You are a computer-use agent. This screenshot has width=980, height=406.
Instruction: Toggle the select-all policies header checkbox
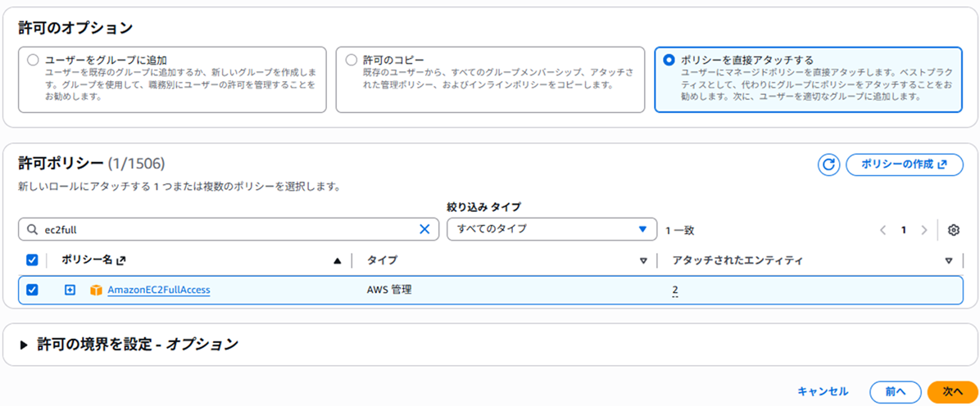[33, 260]
